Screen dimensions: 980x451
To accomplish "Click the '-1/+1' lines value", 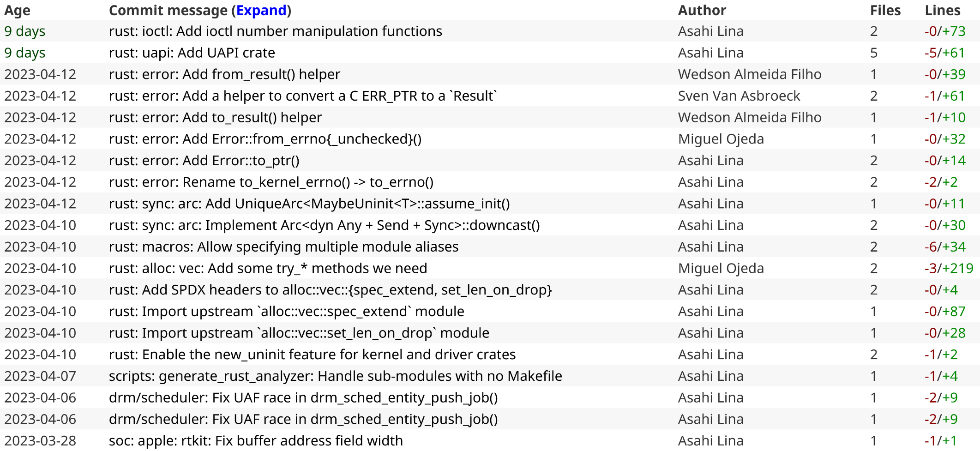I will (x=941, y=441).
